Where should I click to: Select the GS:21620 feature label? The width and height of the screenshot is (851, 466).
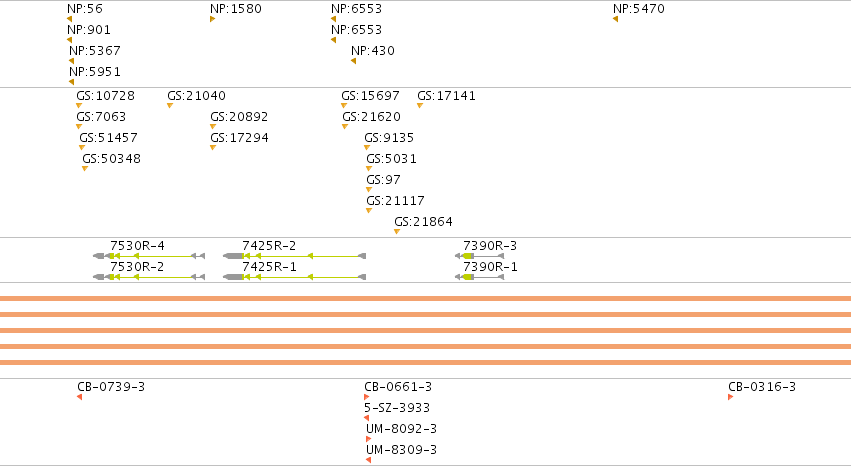372,117
